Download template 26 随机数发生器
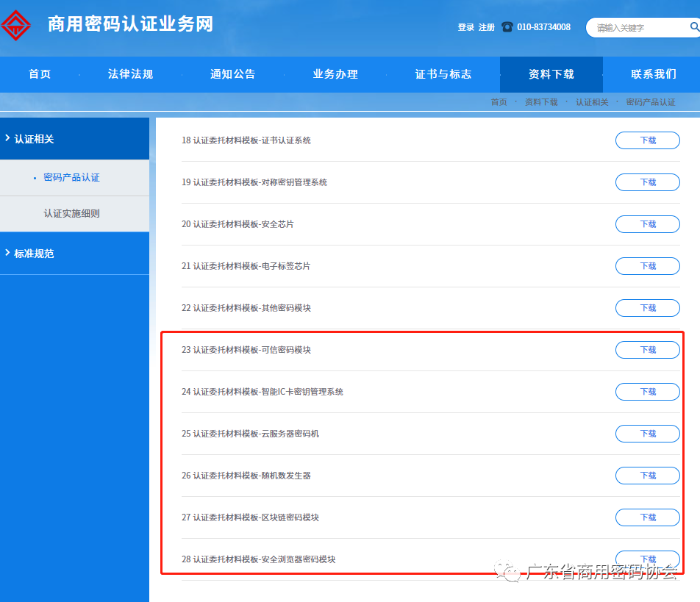This screenshot has height=602, width=700. [x=647, y=476]
